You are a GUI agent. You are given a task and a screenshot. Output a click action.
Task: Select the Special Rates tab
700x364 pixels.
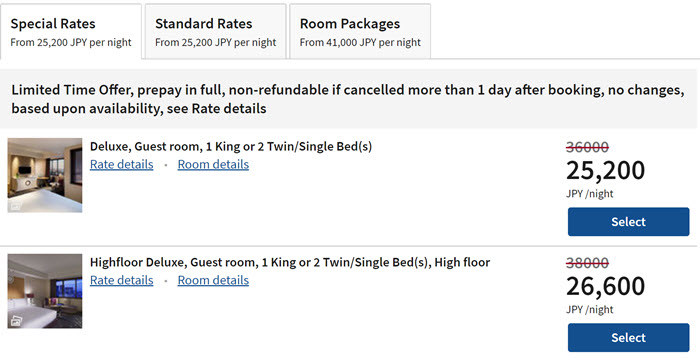pyautogui.click(x=71, y=32)
